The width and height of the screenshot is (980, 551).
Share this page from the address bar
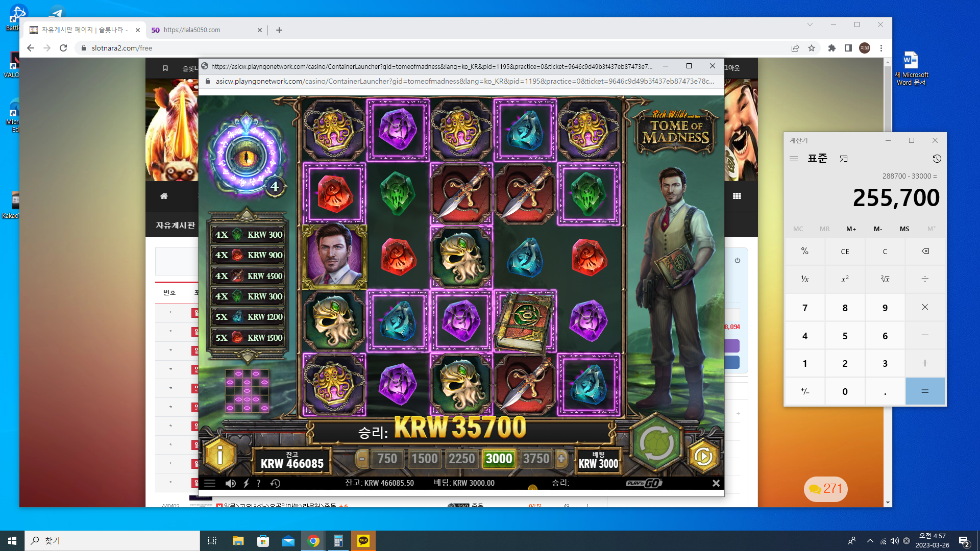click(795, 48)
